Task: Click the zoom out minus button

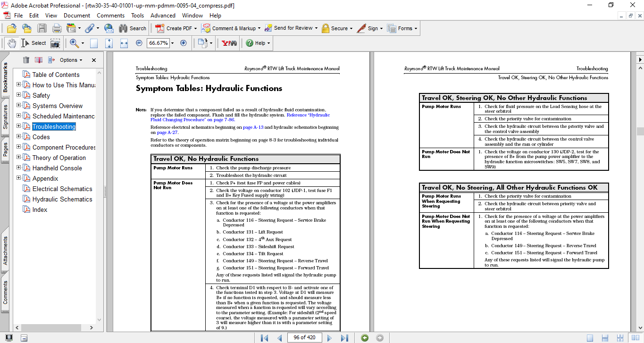Action: point(139,43)
